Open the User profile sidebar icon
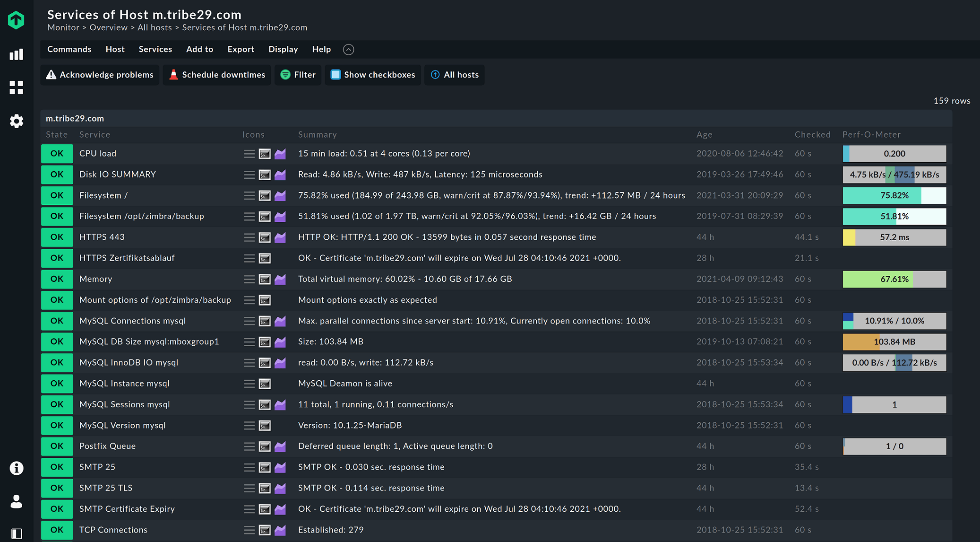This screenshot has width=980, height=542. pyautogui.click(x=16, y=501)
